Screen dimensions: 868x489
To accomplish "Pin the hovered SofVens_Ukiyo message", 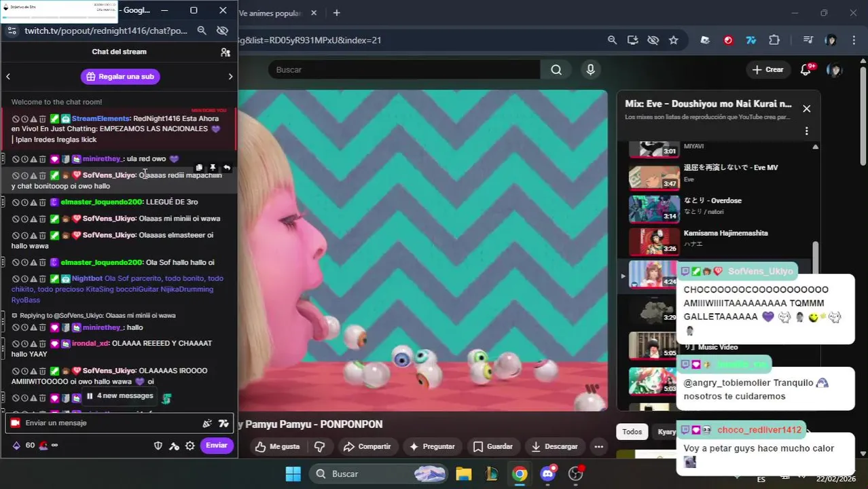I will [x=213, y=168].
